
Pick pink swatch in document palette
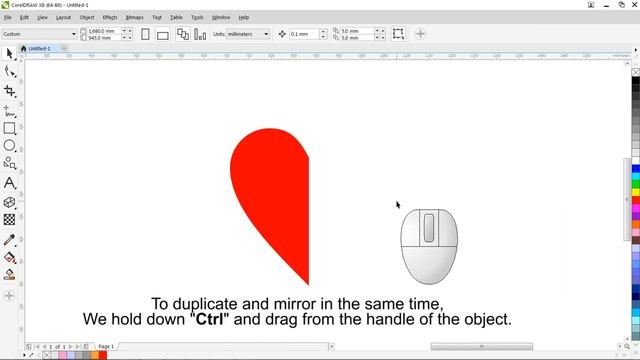point(62,355)
